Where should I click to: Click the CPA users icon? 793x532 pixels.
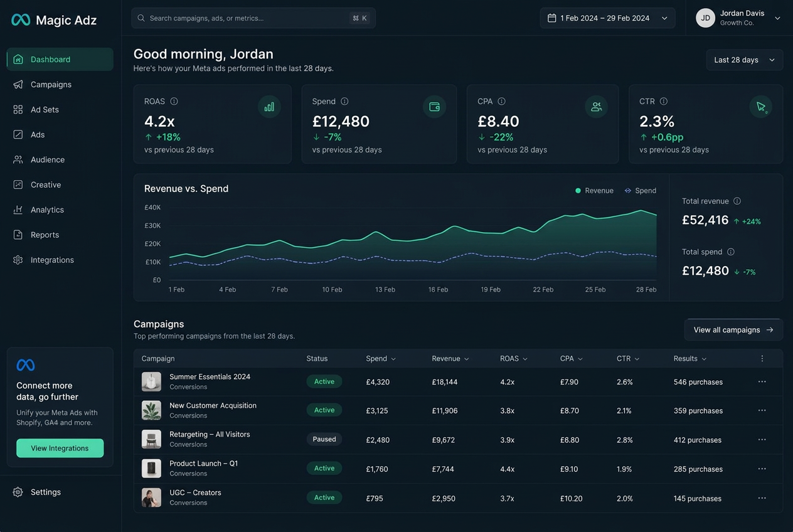pos(596,107)
